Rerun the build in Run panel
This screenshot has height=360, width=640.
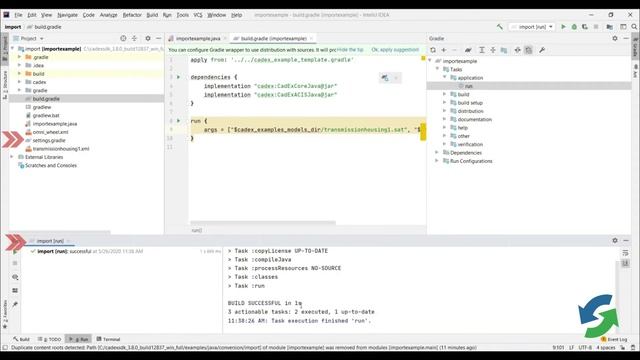click(x=15, y=252)
